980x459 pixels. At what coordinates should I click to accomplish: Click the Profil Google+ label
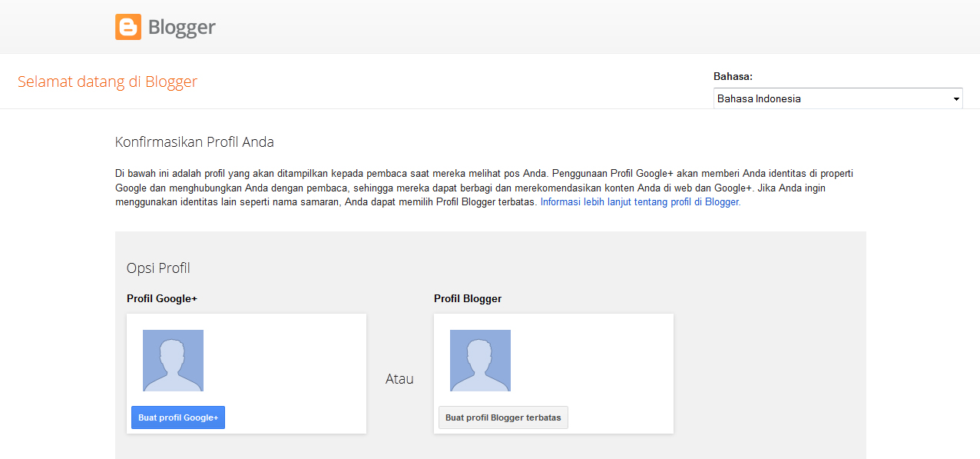[x=162, y=298]
